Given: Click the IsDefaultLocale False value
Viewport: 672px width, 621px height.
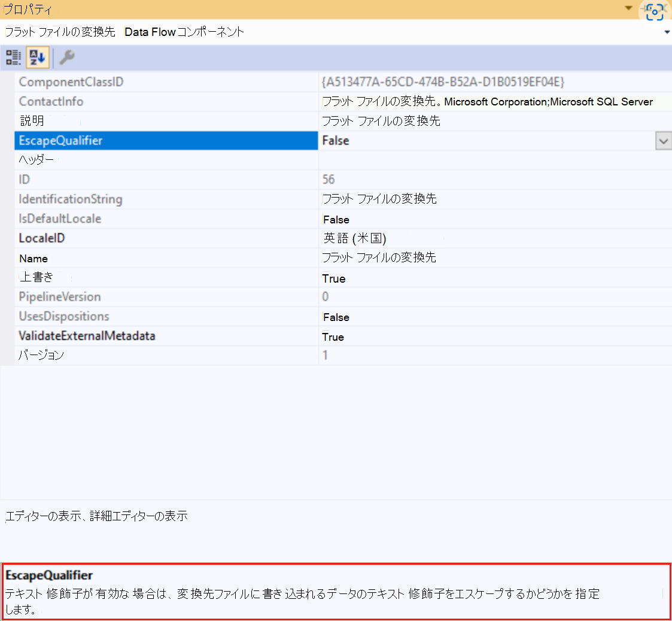Looking at the screenshot, I should [336, 220].
